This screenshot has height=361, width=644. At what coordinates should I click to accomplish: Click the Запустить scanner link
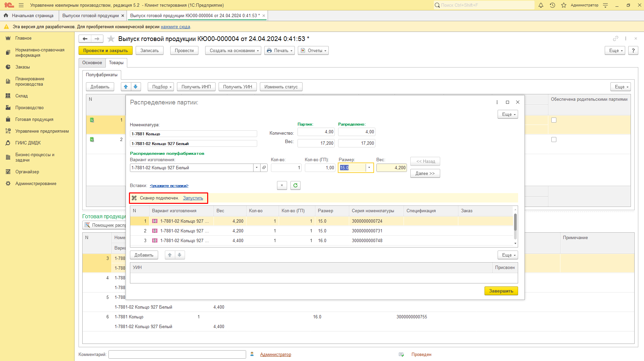click(193, 198)
